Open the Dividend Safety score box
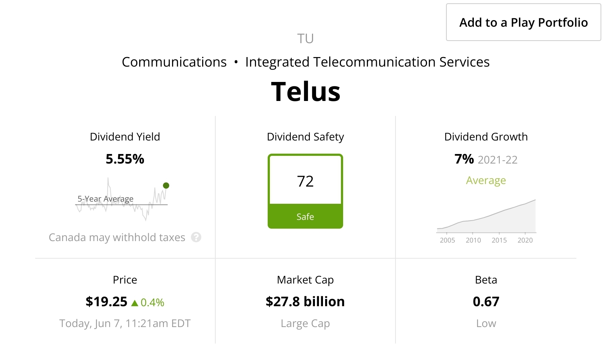 click(305, 181)
